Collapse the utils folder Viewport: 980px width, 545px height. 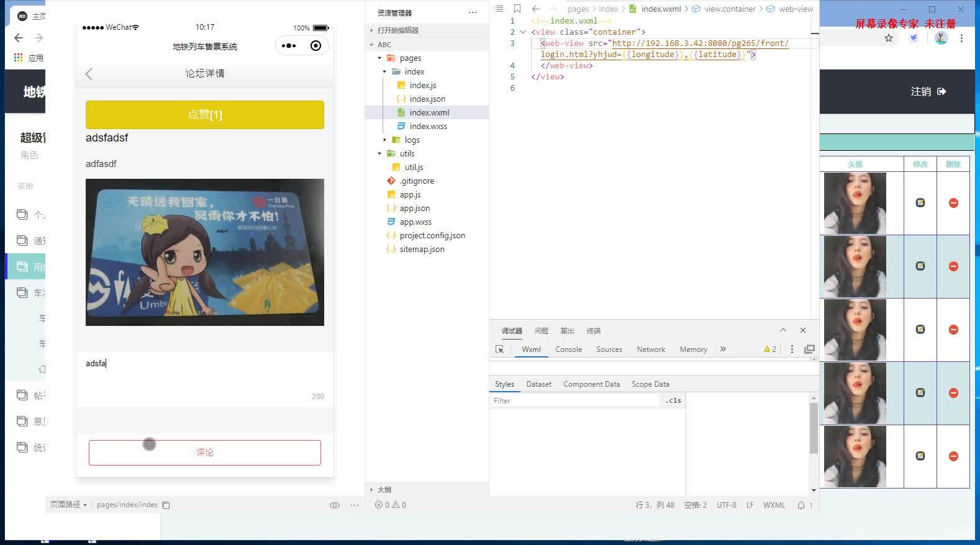379,154
